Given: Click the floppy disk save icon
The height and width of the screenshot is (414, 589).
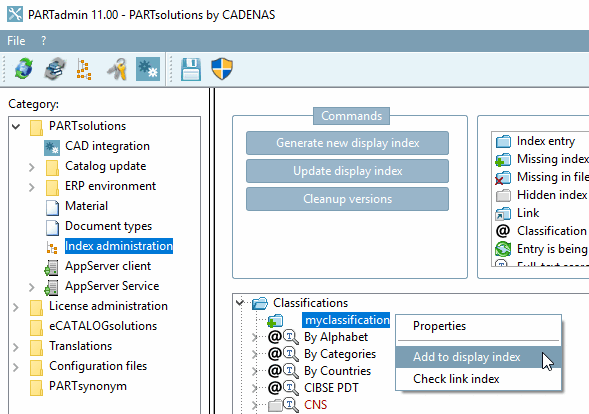Looking at the screenshot, I should click(191, 69).
